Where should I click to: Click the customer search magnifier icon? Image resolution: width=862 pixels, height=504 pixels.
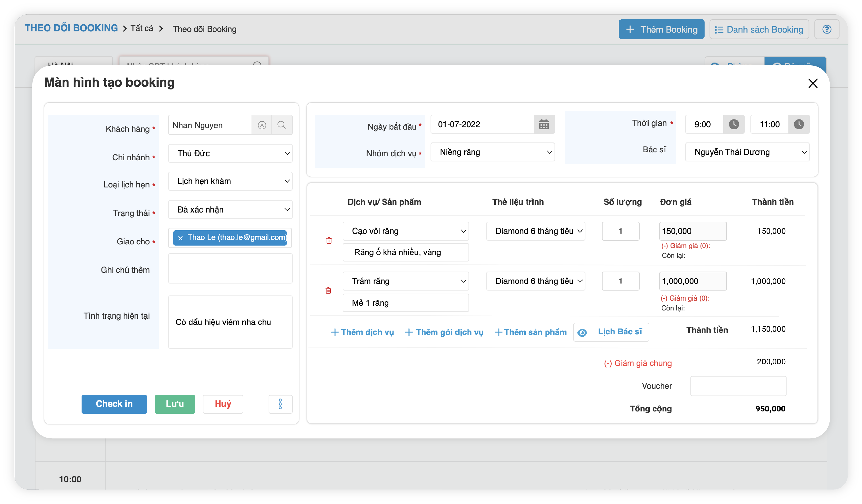(281, 125)
